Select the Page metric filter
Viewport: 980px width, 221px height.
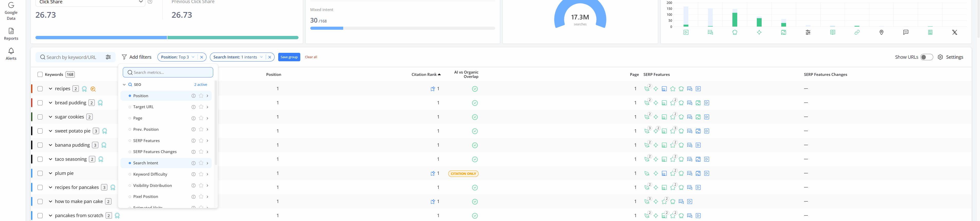[x=166, y=118]
